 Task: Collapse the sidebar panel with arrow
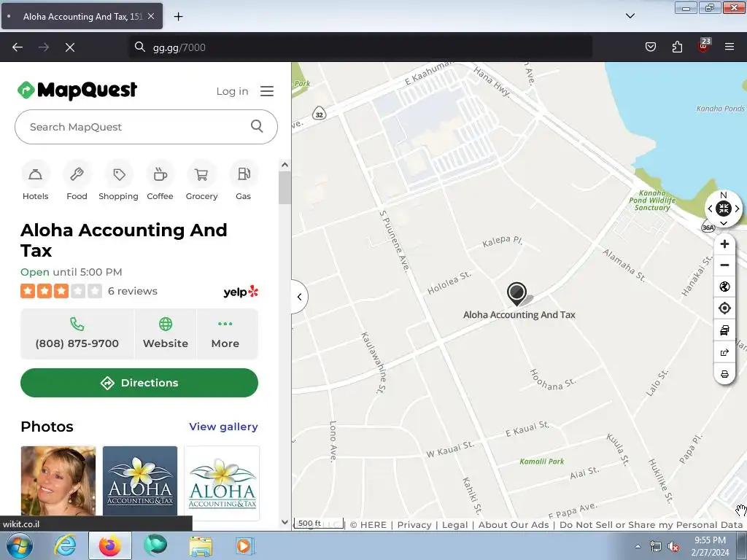pyautogui.click(x=299, y=297)
